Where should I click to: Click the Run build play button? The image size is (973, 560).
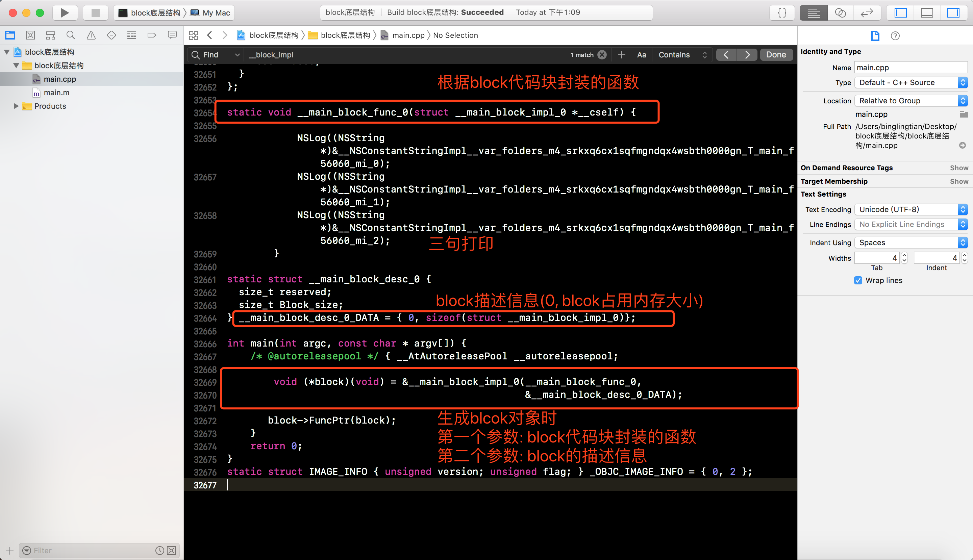tap(65, 13)
